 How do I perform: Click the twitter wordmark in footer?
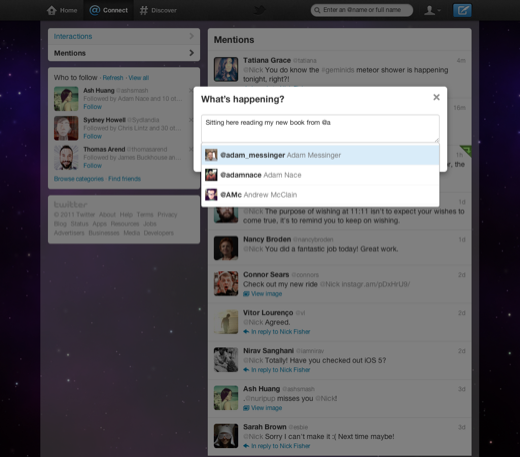pos(70,204)
